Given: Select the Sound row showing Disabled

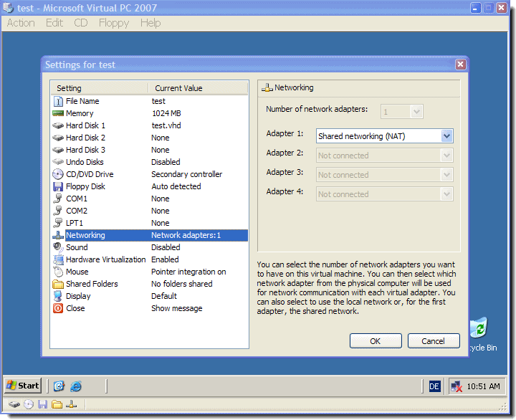Looking at the screenshot, I should point(150,247).
